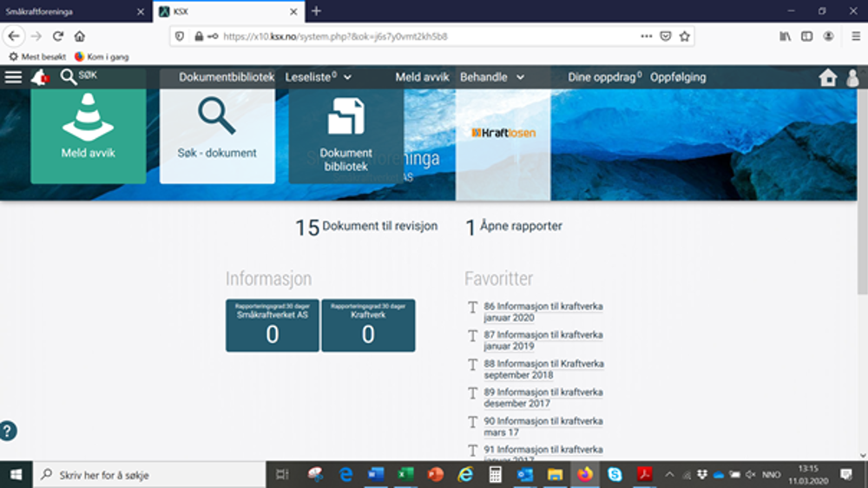Click the notification bell icon
This screenshot has height=488, width=868.
coord(38,77)
